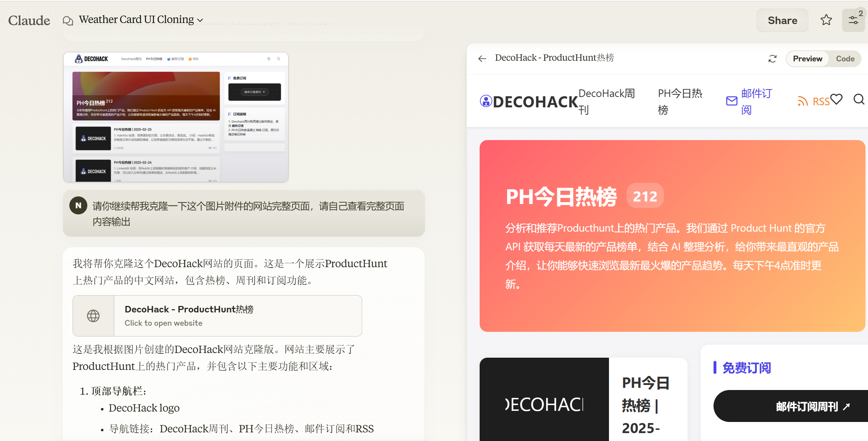Click the Share button
The image size is (868, 441).
pyautogui.click(x=782, y=20)
